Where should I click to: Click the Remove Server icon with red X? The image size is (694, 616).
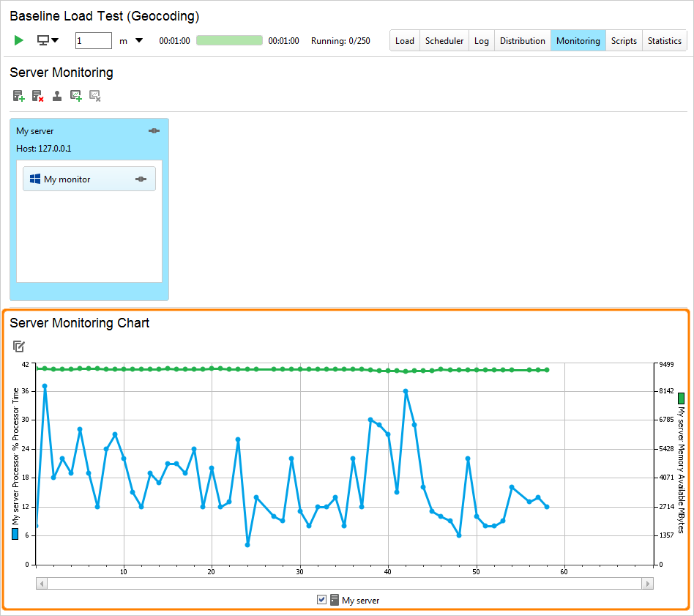(37, 95)
